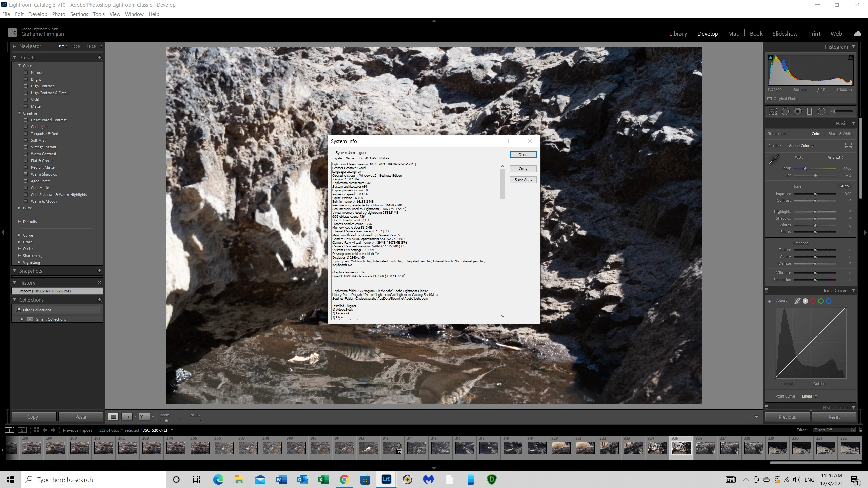Click the Reset button
The image size is (868, 488).
point(834,417)
